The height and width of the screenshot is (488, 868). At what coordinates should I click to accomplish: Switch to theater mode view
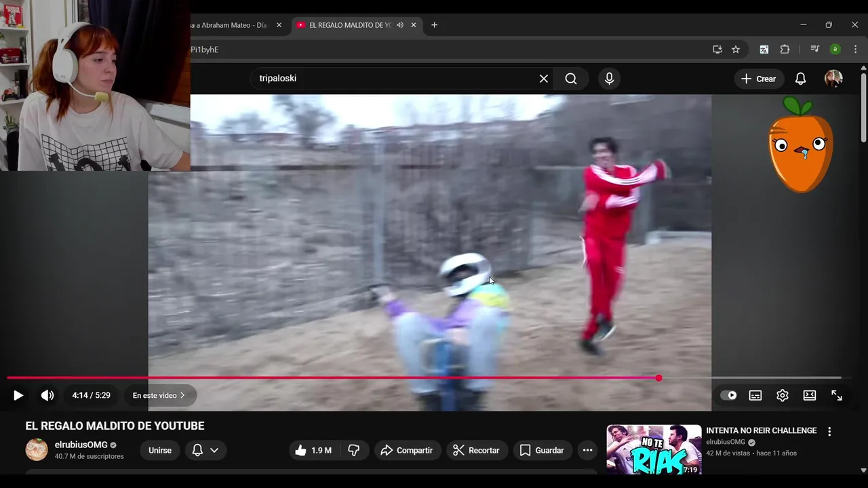(810, 395)
